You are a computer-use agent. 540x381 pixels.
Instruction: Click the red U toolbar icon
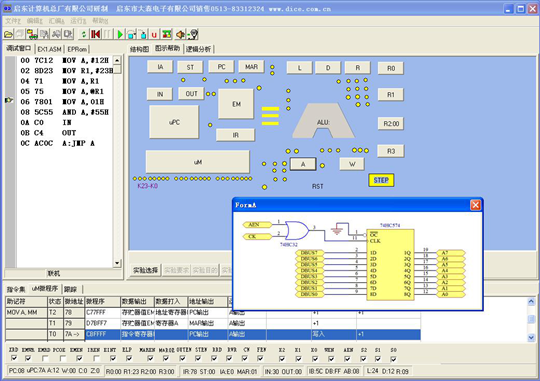(154, 34)
